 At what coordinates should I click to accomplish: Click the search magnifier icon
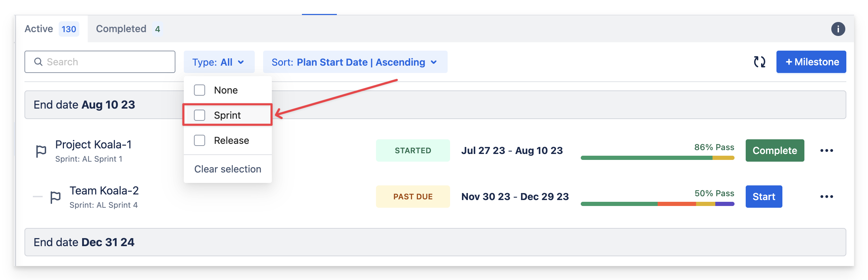[38, 62]
